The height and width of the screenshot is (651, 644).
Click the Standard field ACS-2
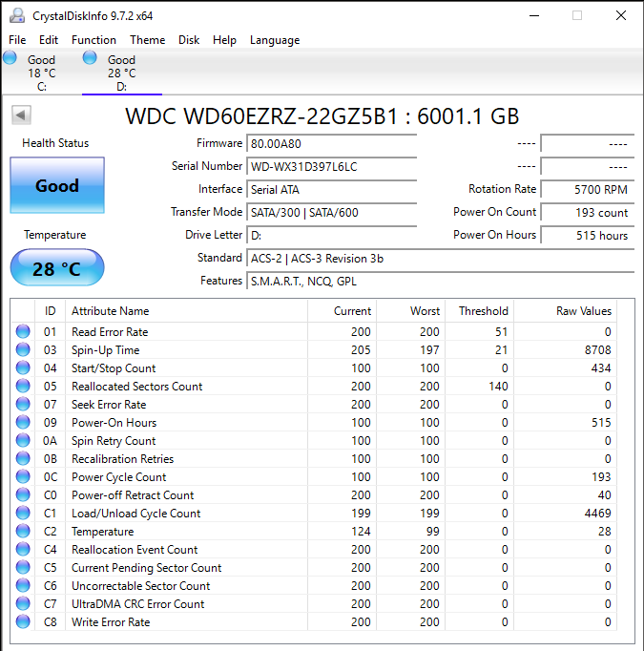click(x=440, y=259)
